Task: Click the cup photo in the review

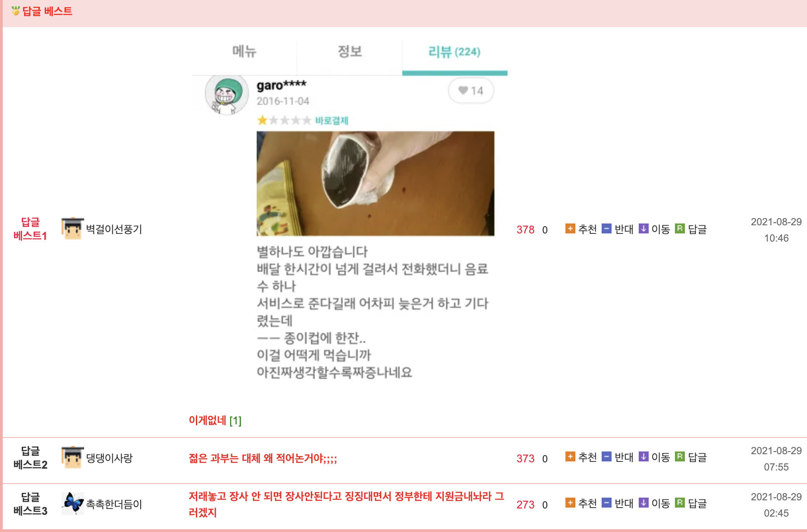Action: (375, 184)
